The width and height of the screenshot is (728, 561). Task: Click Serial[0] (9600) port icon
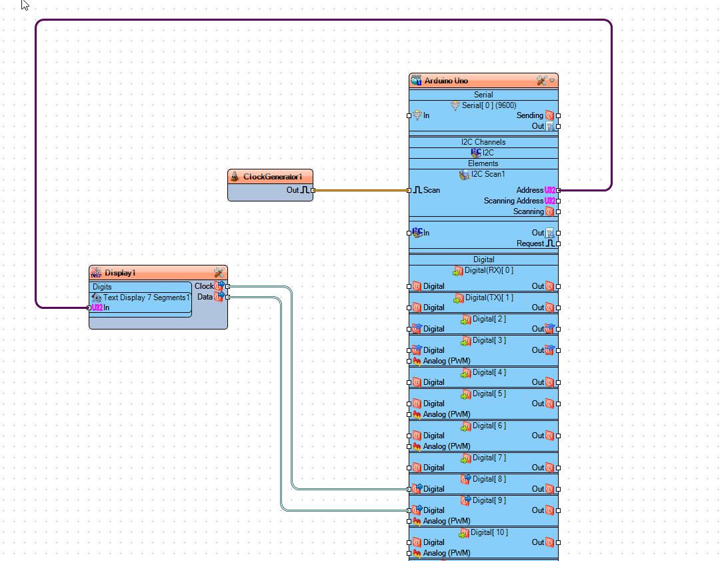tap(455, 106)
